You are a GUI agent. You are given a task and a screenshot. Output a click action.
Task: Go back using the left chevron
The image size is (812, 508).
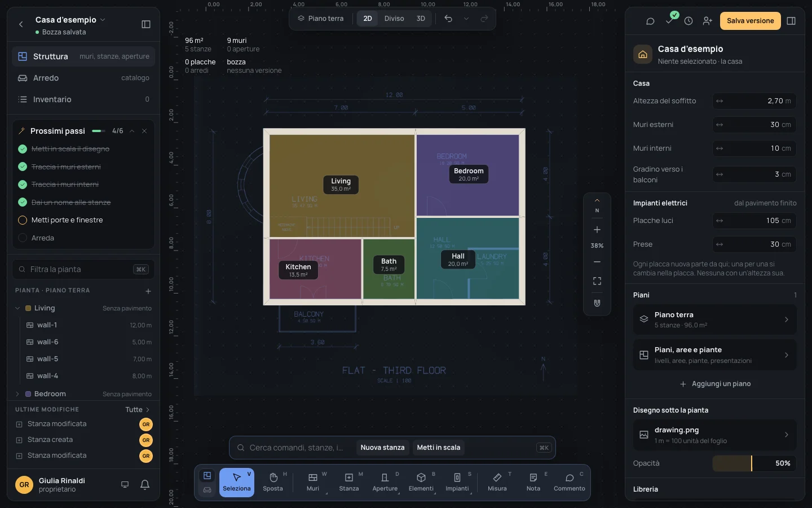pos(21,24)
